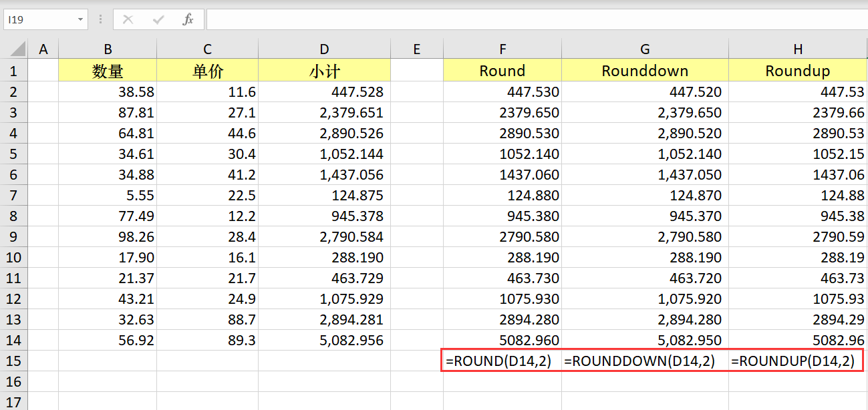
Task: Click the 单价 header cell
Action: [x=208, y=71]
